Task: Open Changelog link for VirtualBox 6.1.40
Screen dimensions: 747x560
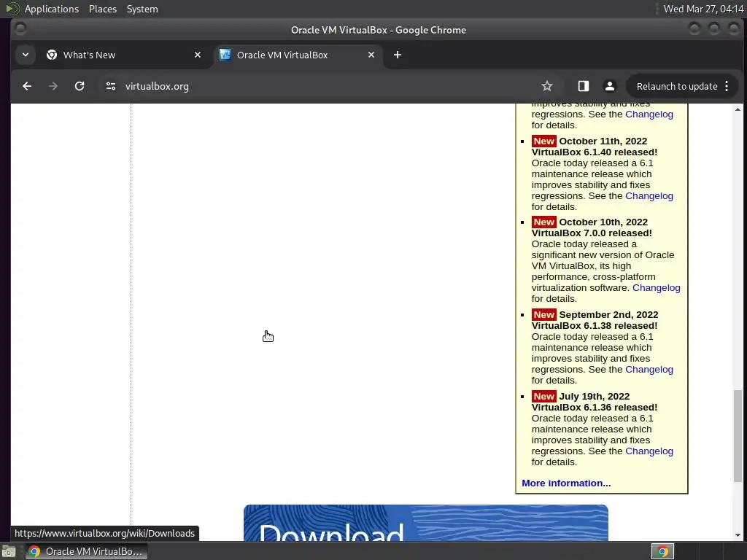Action: click(x=649, y=195)
